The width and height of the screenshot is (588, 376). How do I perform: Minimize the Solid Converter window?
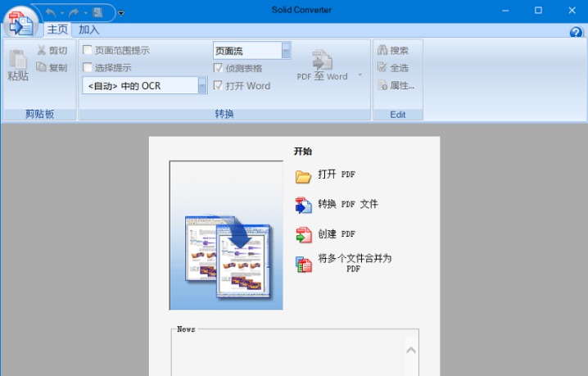tap(505, 11)
